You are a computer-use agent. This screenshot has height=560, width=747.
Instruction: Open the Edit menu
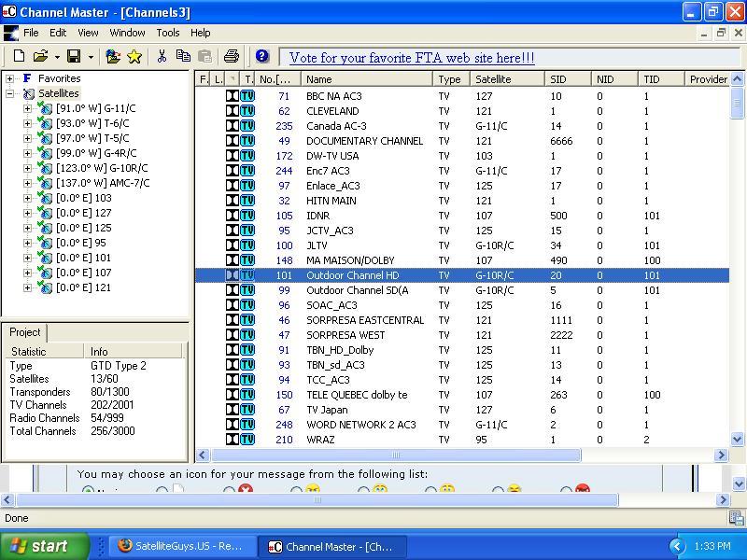pyautogui.click(x=58, y=33)
